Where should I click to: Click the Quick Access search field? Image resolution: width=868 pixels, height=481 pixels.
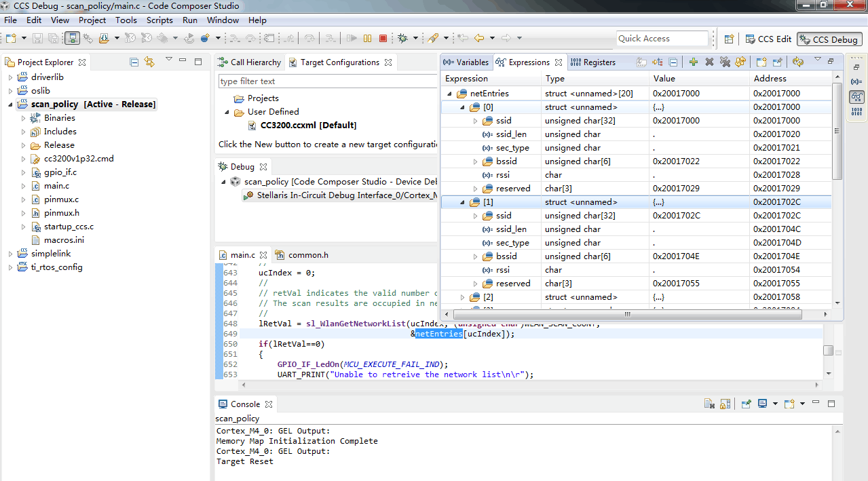(x=662, y=39)
